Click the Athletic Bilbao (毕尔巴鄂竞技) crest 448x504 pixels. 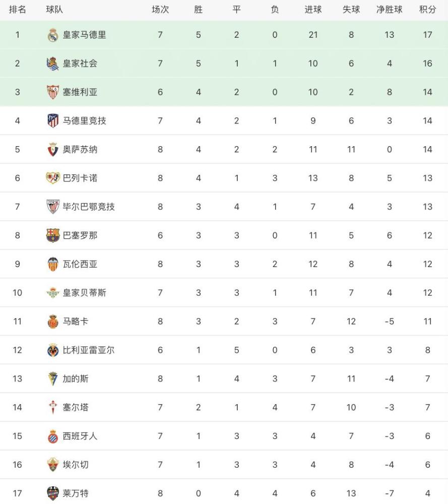click(x=53, y=207)
